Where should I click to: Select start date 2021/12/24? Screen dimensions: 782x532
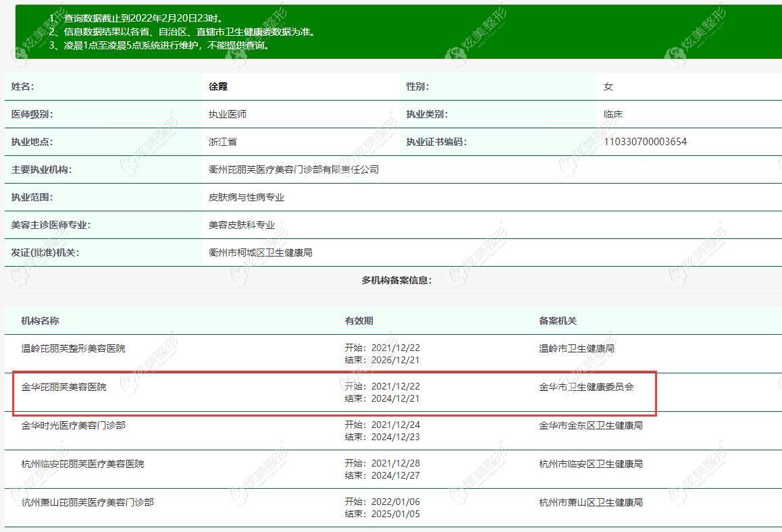tap(396, 425)
